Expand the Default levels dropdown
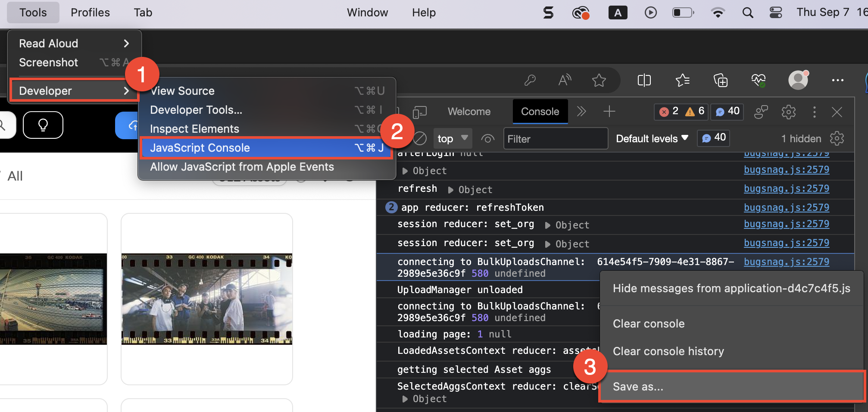The width and height of the screenshot is (868, 412). click(x=652, y=139)
